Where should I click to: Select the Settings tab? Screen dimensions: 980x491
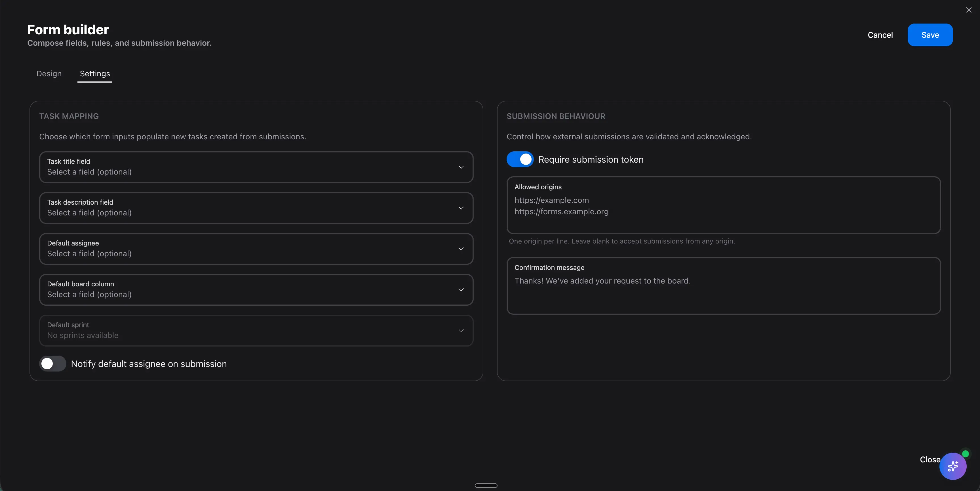(x=95, y=74)
